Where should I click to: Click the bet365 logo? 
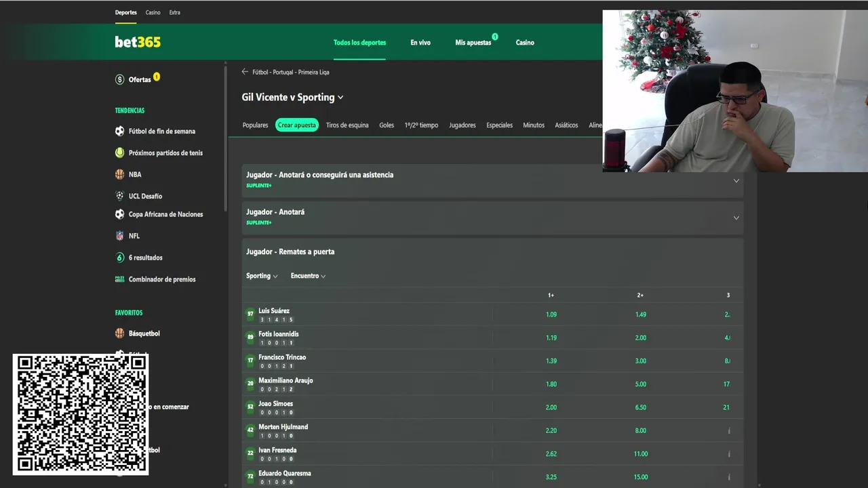[x=138, y=42]
